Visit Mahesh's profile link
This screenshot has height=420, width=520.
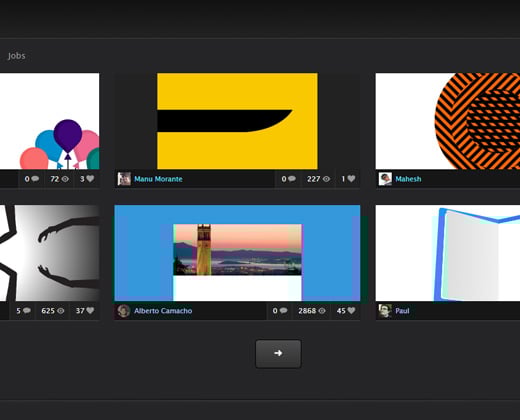click(408, 179)
